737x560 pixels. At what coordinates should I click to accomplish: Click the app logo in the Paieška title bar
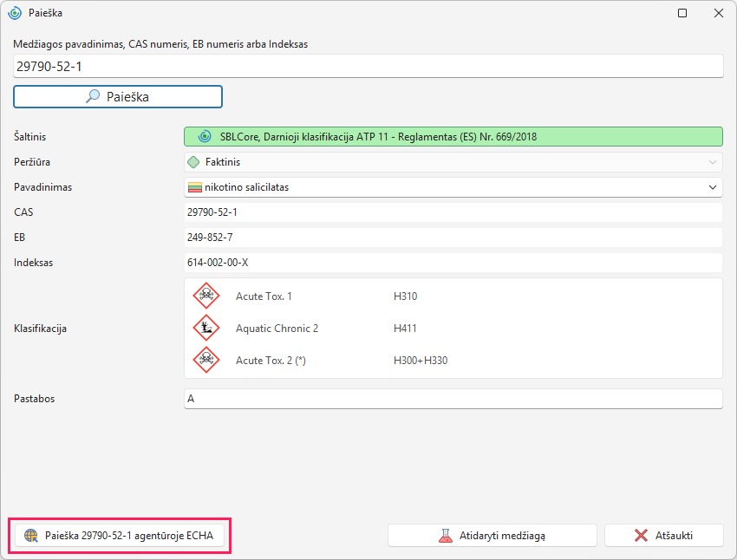[15, 13]
